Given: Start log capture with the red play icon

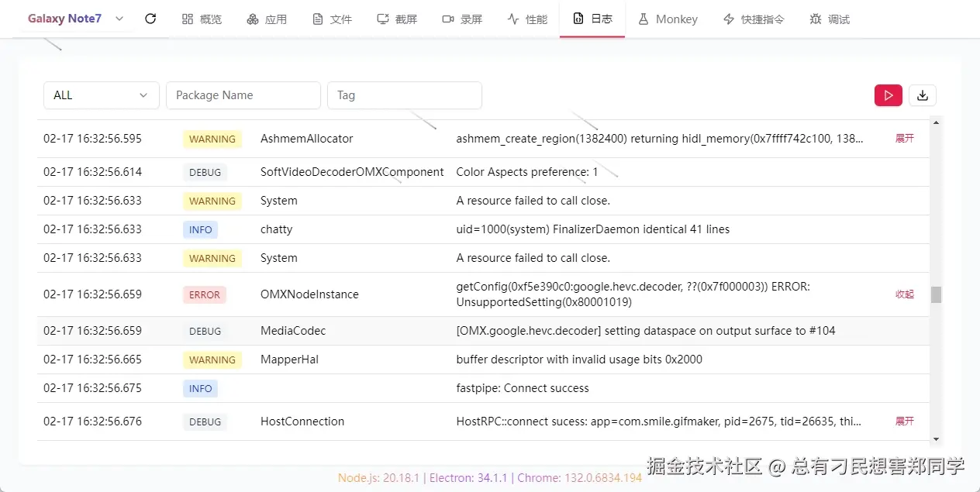Looking at the screenshot, I should click(x=888, y=95).
